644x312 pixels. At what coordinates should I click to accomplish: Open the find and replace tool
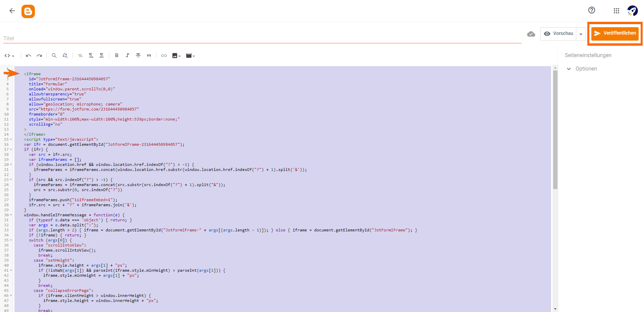coord(65,56)
